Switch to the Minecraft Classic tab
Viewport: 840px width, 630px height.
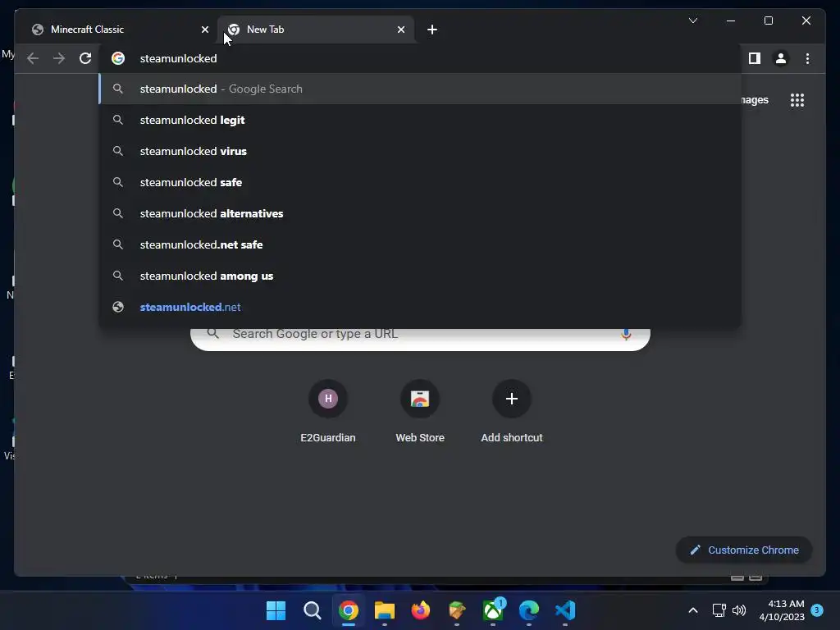[x=119, y=30]
